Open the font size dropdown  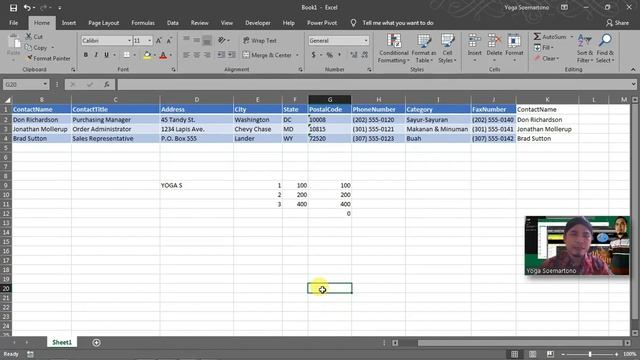[x=149, y=40]
